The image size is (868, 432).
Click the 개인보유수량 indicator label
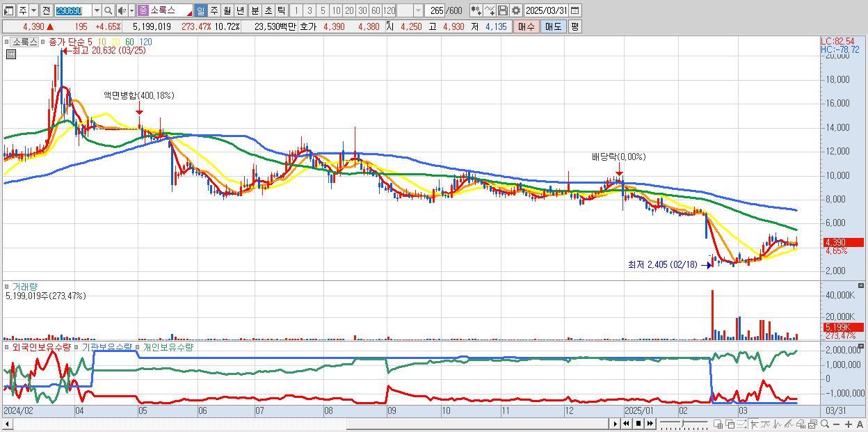tap(167, 346)
